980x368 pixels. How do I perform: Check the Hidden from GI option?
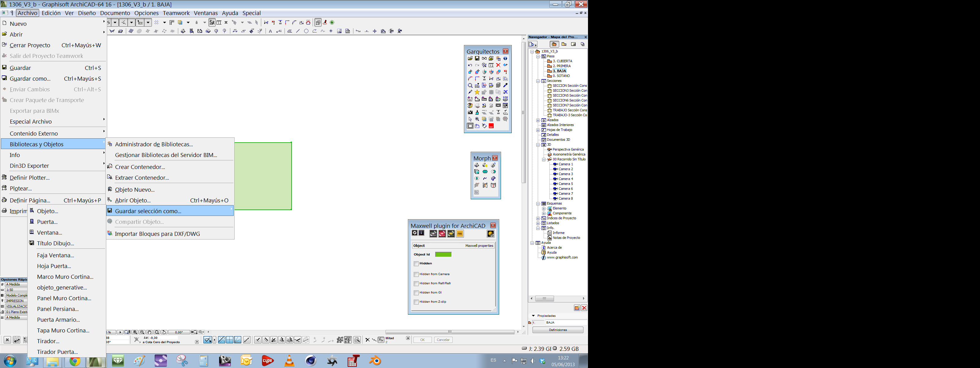click(x=416, y=293)
